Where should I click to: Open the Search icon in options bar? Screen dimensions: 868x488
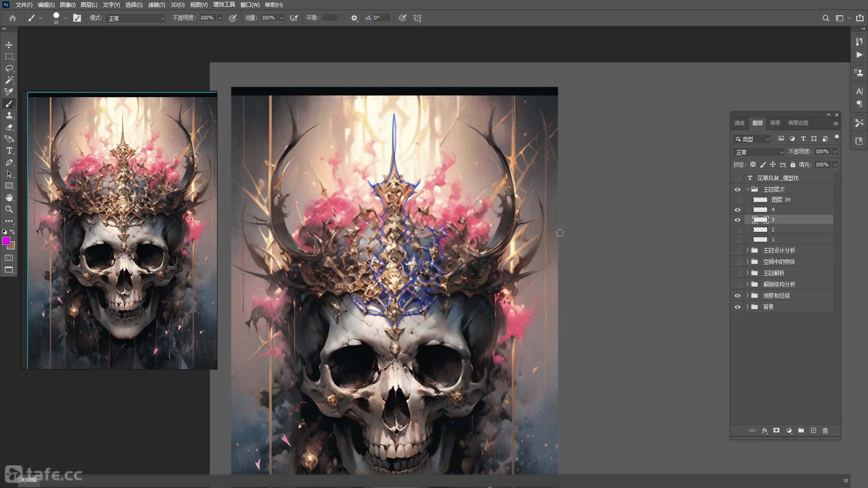point(826,18)
